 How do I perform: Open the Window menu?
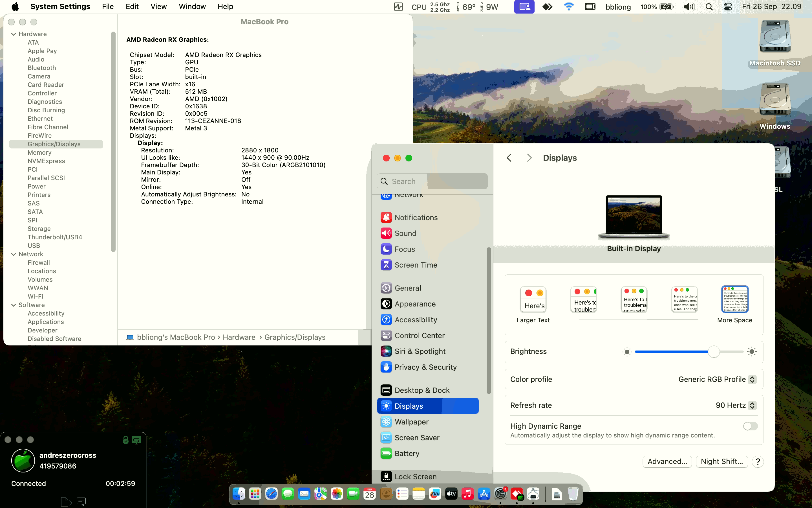tap(192, 7)
